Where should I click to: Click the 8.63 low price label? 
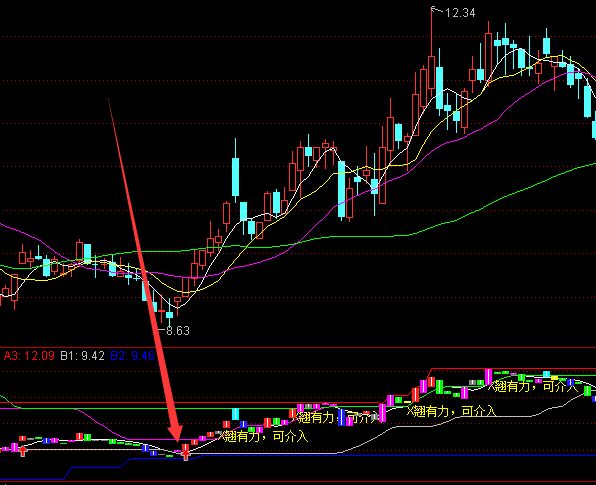pyautogui.click(x=178, y=331)
